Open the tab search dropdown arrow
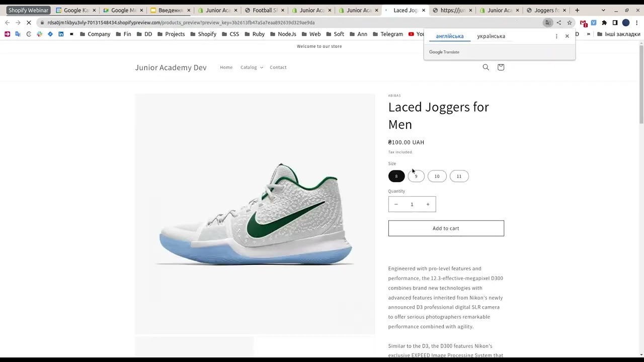This screenshot has height=362, width=644. (603, 10)
